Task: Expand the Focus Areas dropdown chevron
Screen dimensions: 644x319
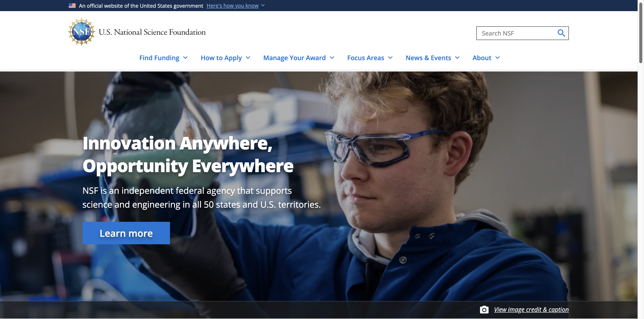Action: 390,58
